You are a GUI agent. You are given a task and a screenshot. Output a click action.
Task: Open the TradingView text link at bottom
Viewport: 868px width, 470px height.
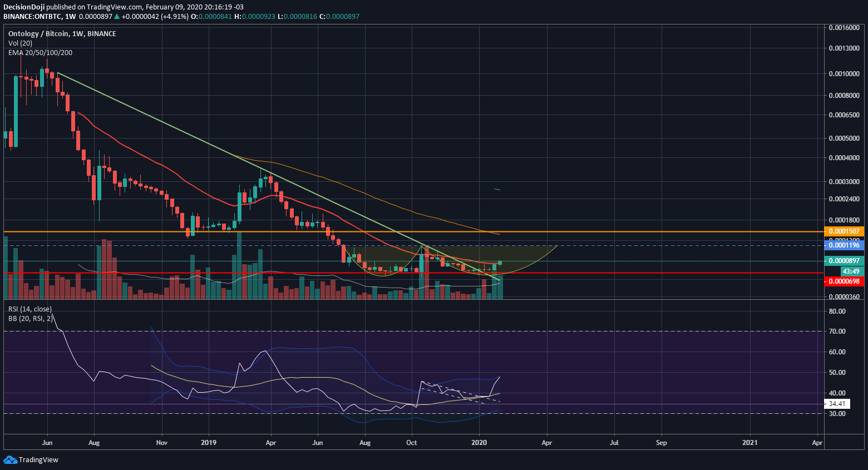[38, 460]
